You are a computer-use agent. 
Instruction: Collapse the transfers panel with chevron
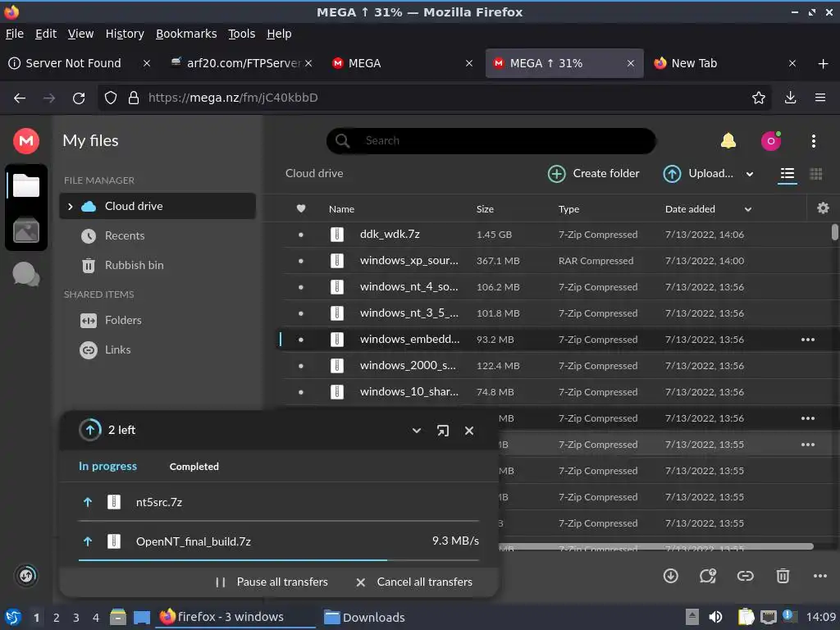click(x=416, y=431)
